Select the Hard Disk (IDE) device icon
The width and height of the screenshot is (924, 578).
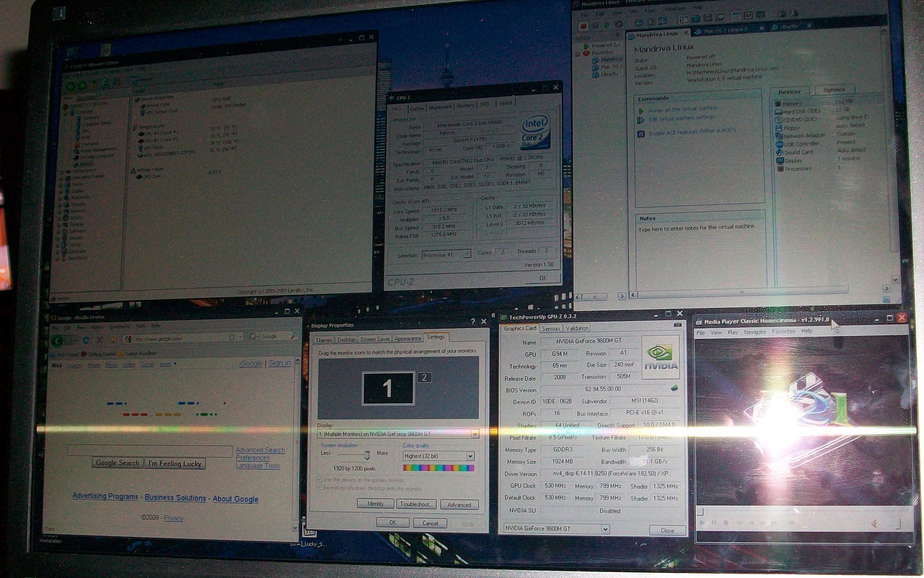pos(778,112)
